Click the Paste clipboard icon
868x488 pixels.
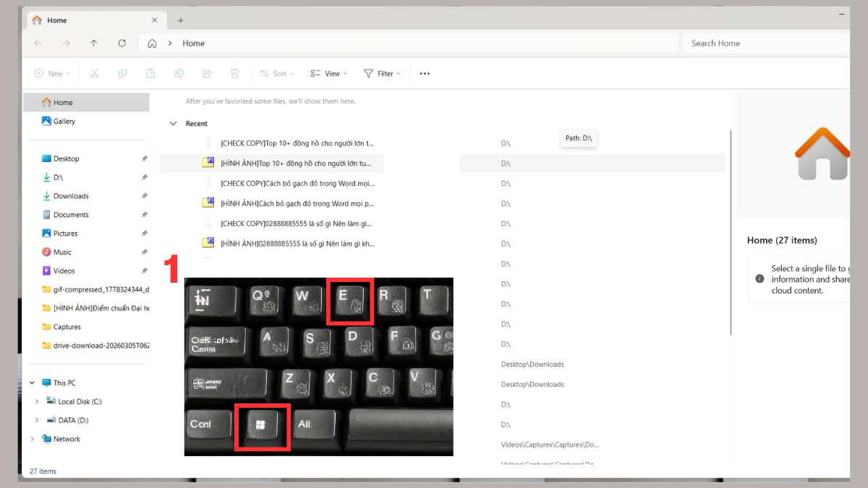pyautogui.click(x=150, y=73)
